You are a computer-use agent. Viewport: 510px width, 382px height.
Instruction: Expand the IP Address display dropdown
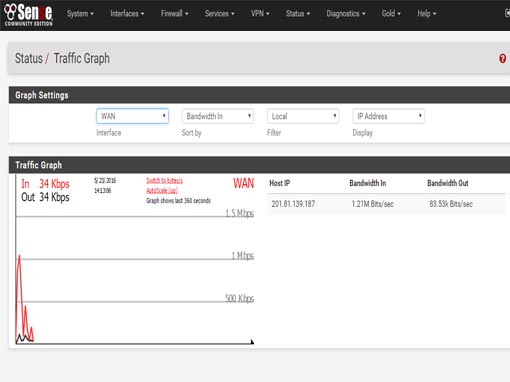[x=388, y=116]
